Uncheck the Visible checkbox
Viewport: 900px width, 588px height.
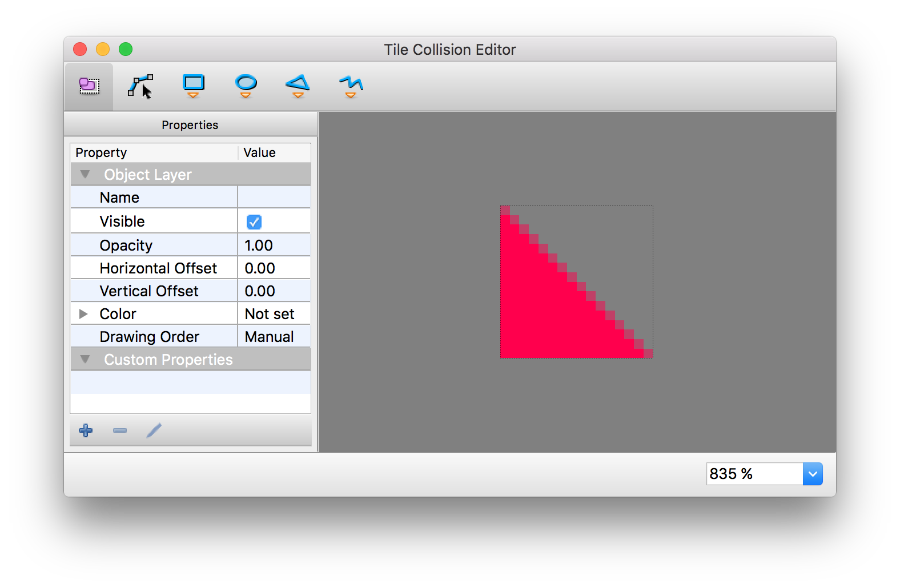(254, 221)
